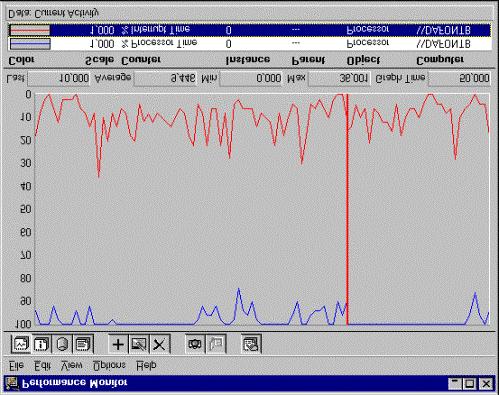Viewport: 499px width, 395px height.
Task: Select the % Processor Time legend row
Action: [249, 44]
